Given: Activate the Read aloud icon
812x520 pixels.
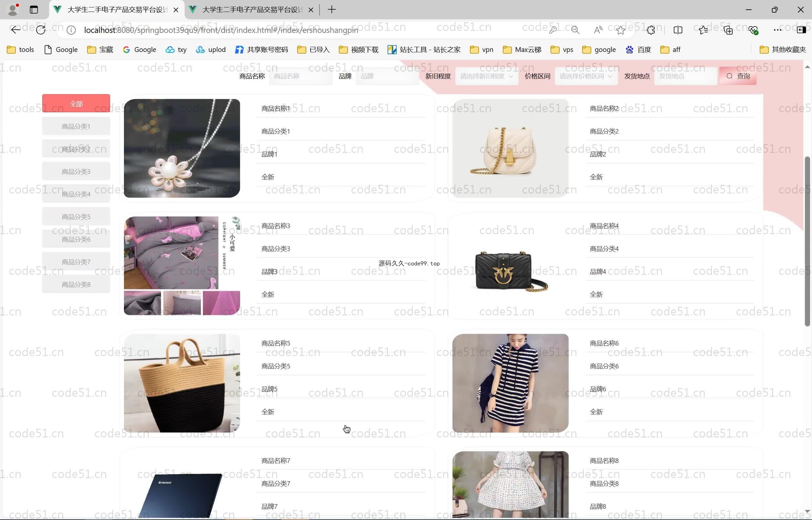Looking at the screenshot, I should click(598, 30).
